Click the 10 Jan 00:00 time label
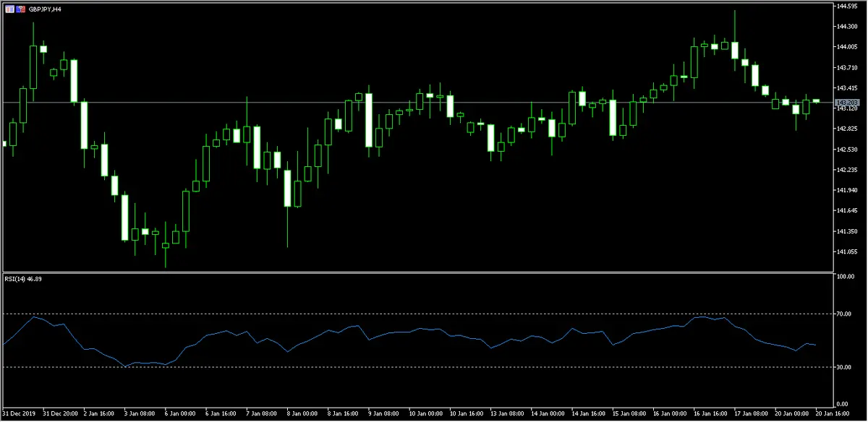Screen dimensions: 868x422 427,415
